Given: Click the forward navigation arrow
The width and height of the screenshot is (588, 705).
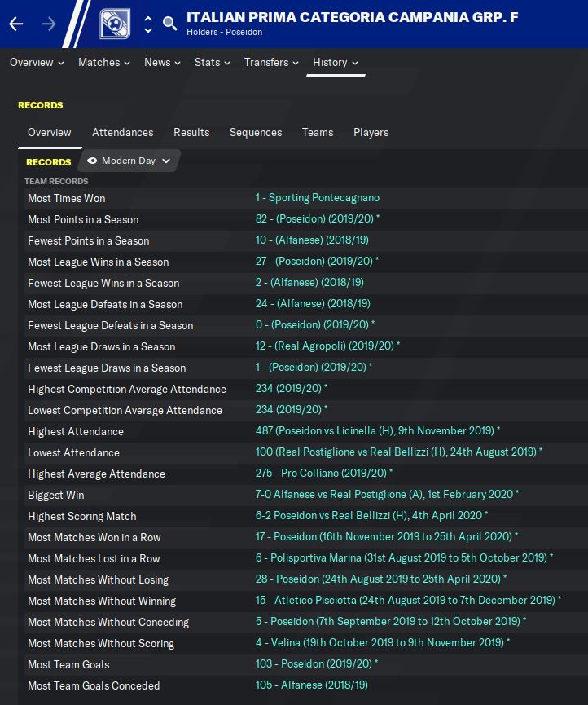Looking at the screenshot, I should coord(49,24).
